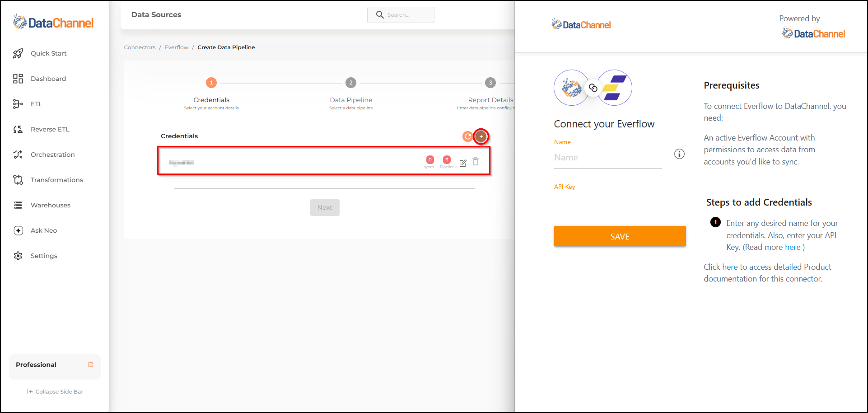Image resolution: width=868 pixels, height=413 pixels.
Task: Click the Orchestration icon
Action: point(18,155)
